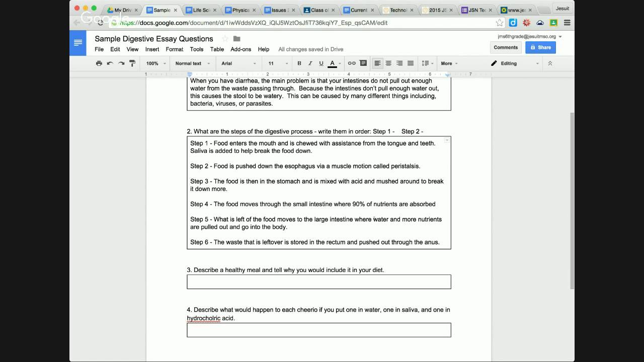Toggle bold formatting

pyautogui.click(x=299, y=63)
